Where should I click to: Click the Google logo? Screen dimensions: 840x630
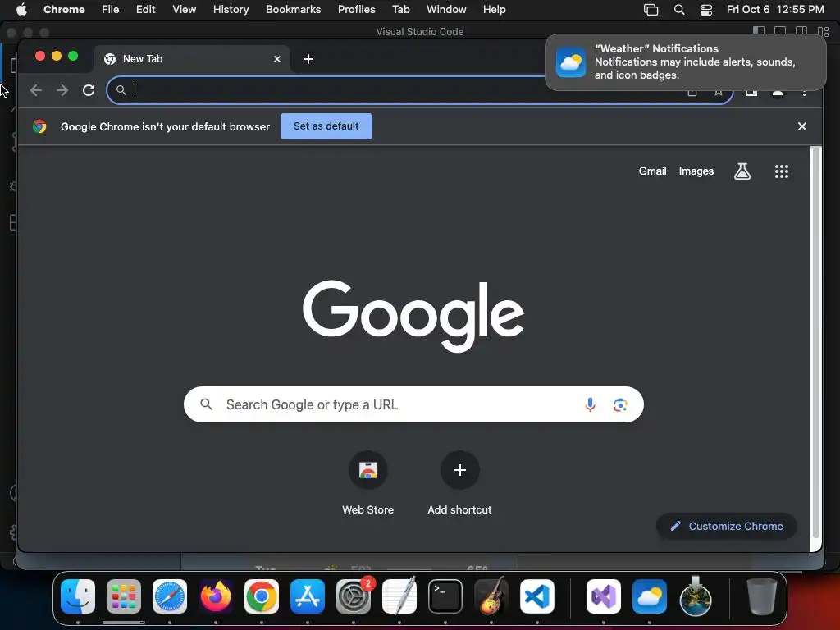pyautogui.click(x=413, y=316)
